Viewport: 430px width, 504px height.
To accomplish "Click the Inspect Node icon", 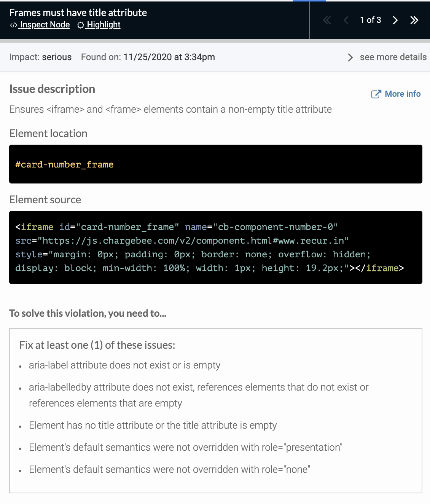I will pyautogui.click(x=14, y=25).
